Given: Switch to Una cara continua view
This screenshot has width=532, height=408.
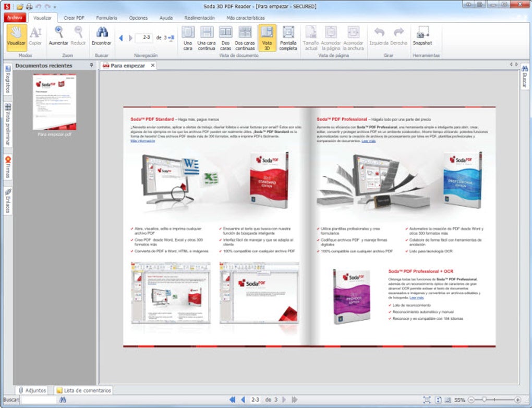Looking at the screenshot, I should (x=207, y=38).
